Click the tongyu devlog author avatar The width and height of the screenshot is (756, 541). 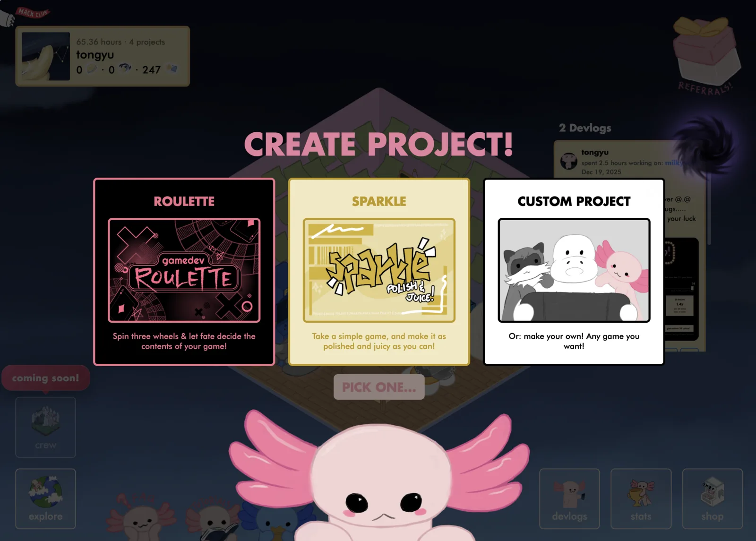[569, 161]
